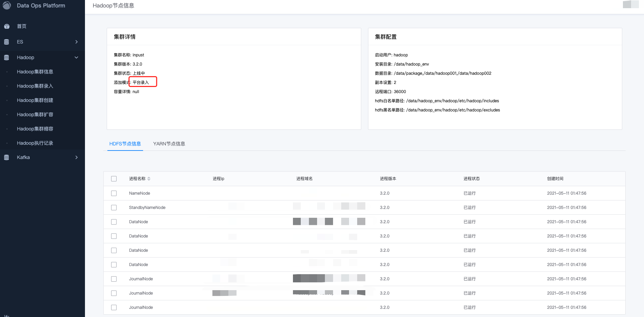
Task: Collapse the Hadoop menu chevron
Action: (x=76, y=57)
